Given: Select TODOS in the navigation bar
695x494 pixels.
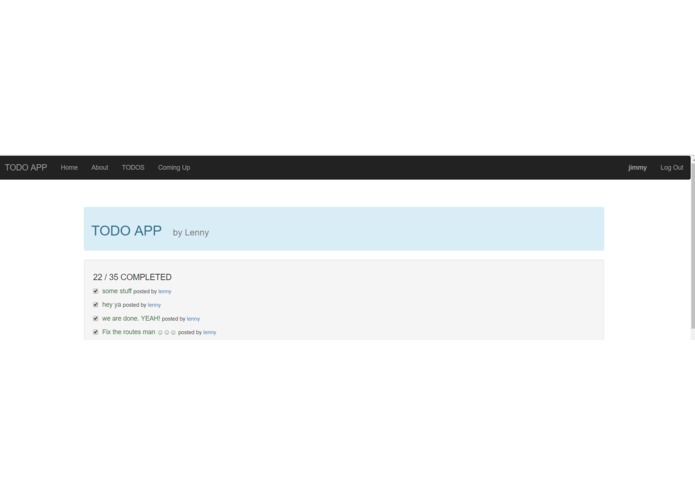Looking at the screenshot, I should 133,167.
